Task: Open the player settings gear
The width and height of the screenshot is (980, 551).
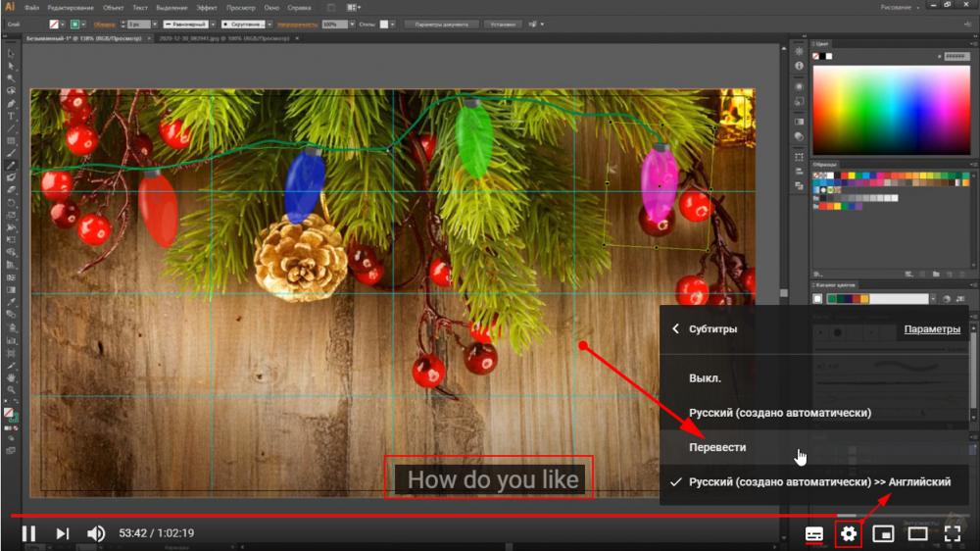Action: pos(849,534)
